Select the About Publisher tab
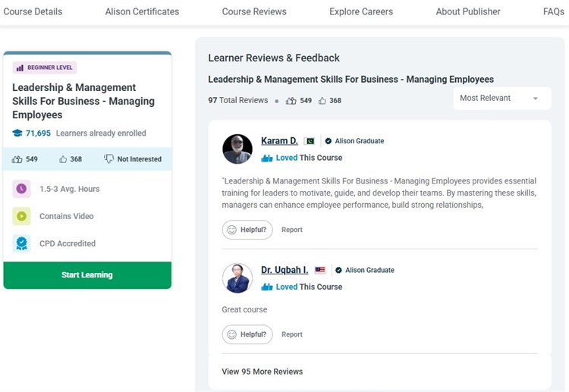Screen dimensions: 569x392 point(468,11)
